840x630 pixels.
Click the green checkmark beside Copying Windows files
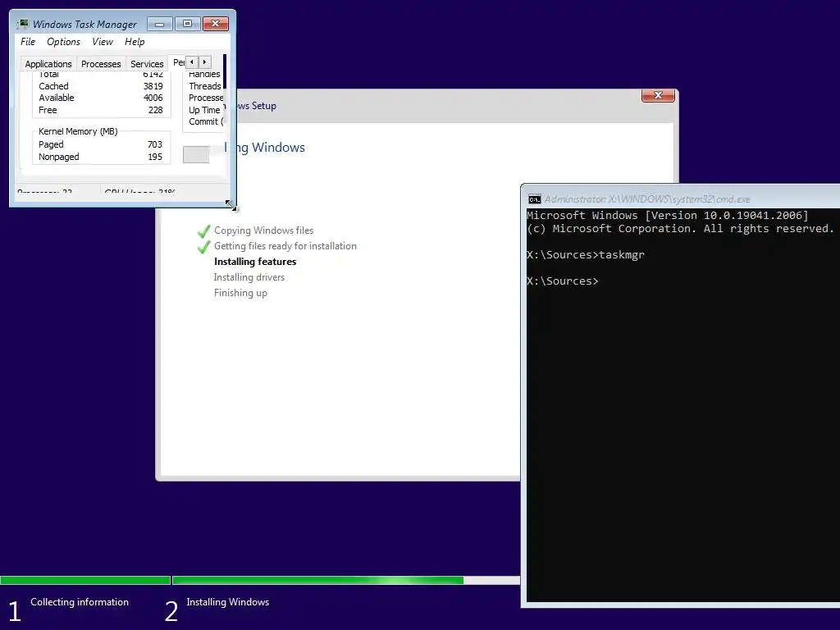point(203,231)
